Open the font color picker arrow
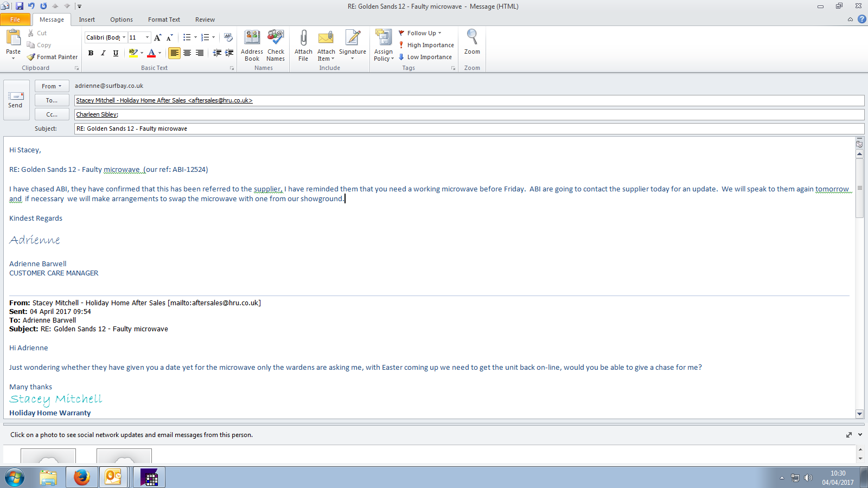 159,53
